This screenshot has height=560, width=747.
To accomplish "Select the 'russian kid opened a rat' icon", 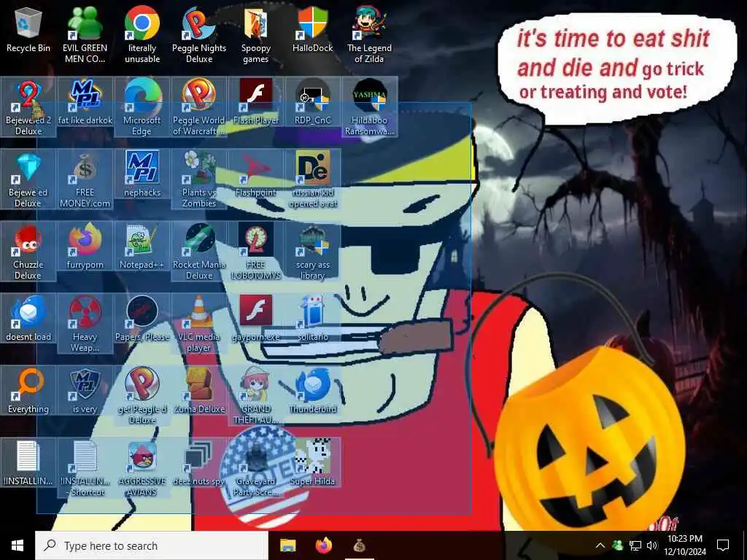I will (x=312, y=179).
